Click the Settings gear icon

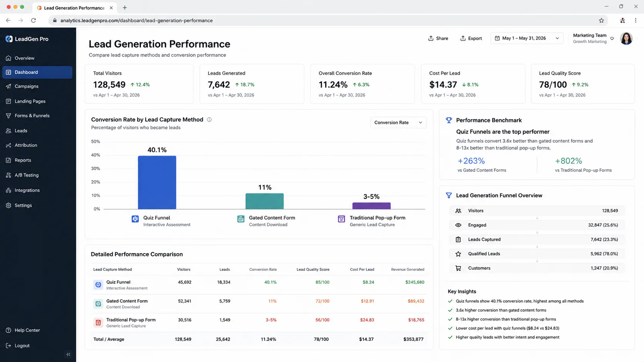click(x=8, y=205)
